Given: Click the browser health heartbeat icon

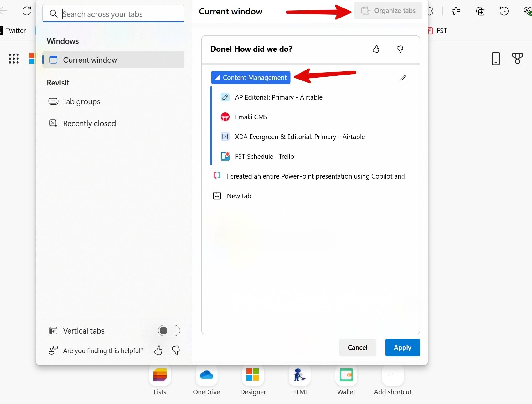Looking at the screenshot, I should coord(528,12).
